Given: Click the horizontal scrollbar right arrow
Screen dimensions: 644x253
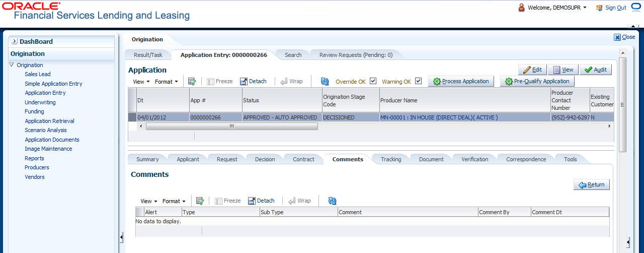Looking at the screenshot, I should coord(610,126).
